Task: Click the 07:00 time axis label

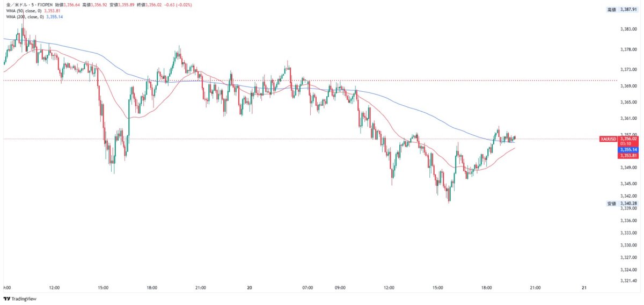Action: (x=308, y=288)
